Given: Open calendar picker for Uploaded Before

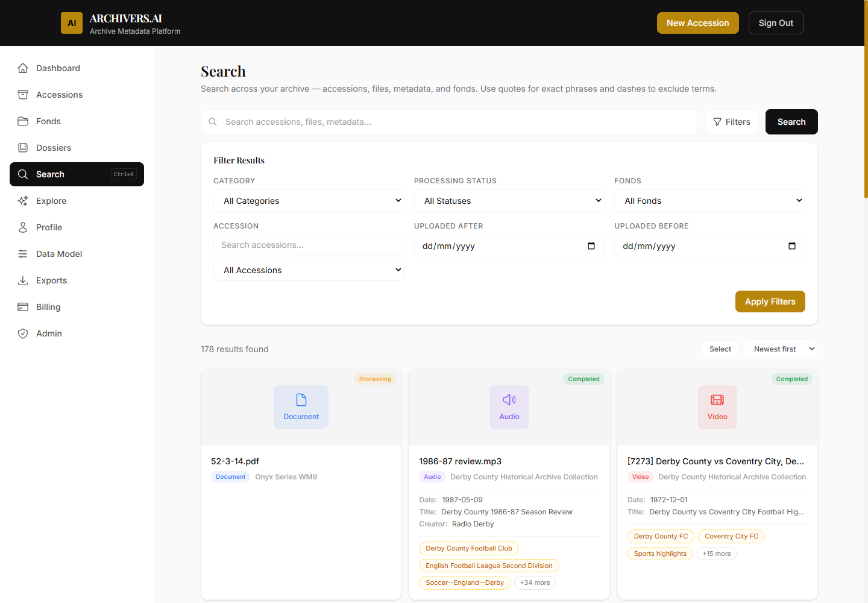Looking at the screenshot, I should click(x=792, y=246).
